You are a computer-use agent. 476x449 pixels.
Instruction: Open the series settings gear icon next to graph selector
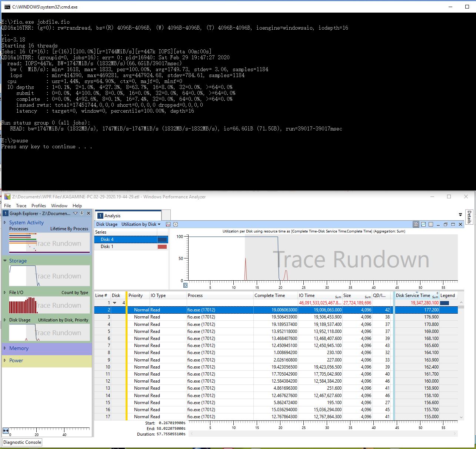tap(176, 224)
